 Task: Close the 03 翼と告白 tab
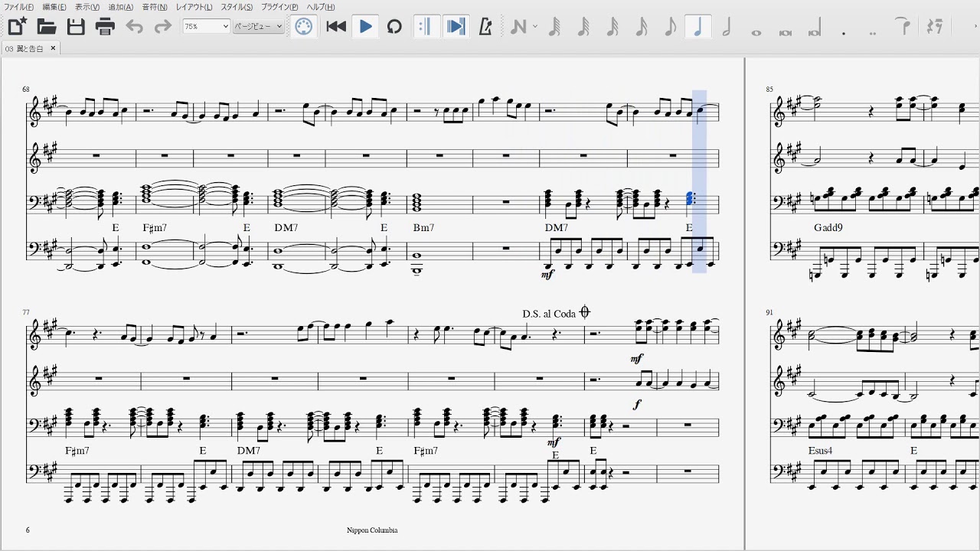(x=53, y=48)
